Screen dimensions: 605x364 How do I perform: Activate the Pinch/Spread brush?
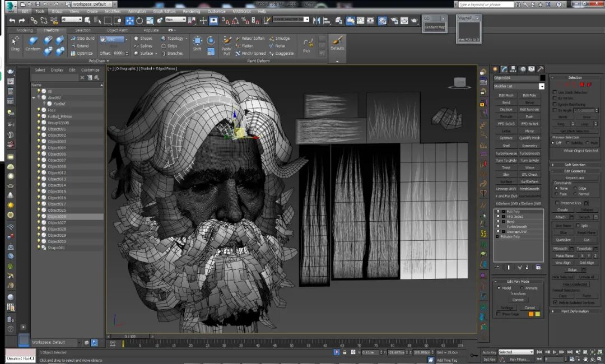coord(251,53)
